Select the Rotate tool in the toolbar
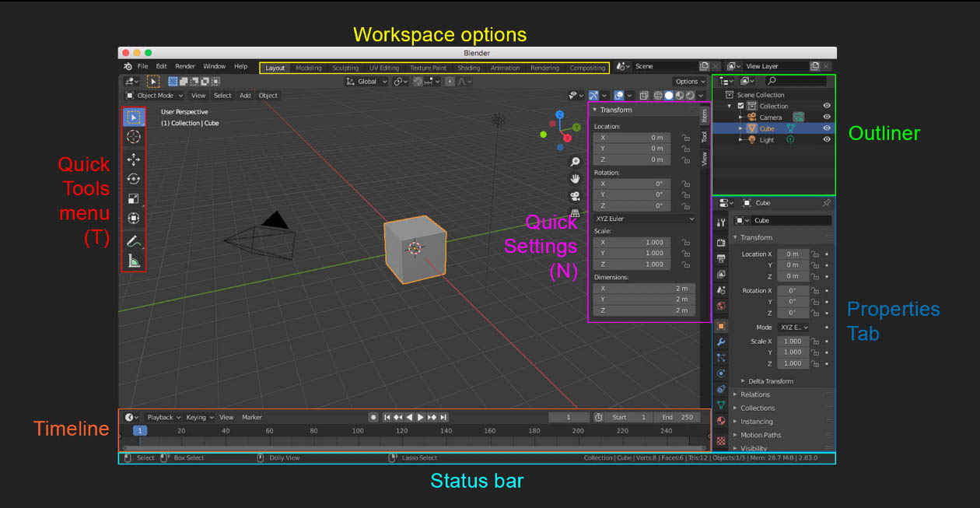The height and width of the screenshot is (508, 980). click(133, 178)
